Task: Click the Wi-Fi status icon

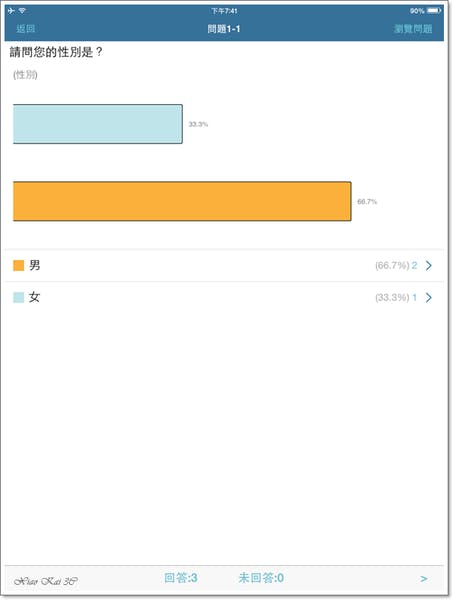Action: click(x=22, y=11)
